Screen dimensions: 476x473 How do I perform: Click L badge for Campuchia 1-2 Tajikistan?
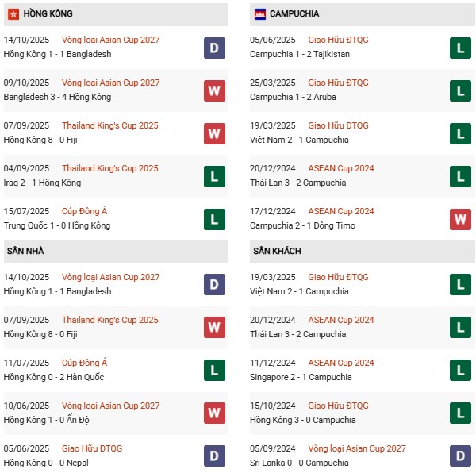coord(460,48)
